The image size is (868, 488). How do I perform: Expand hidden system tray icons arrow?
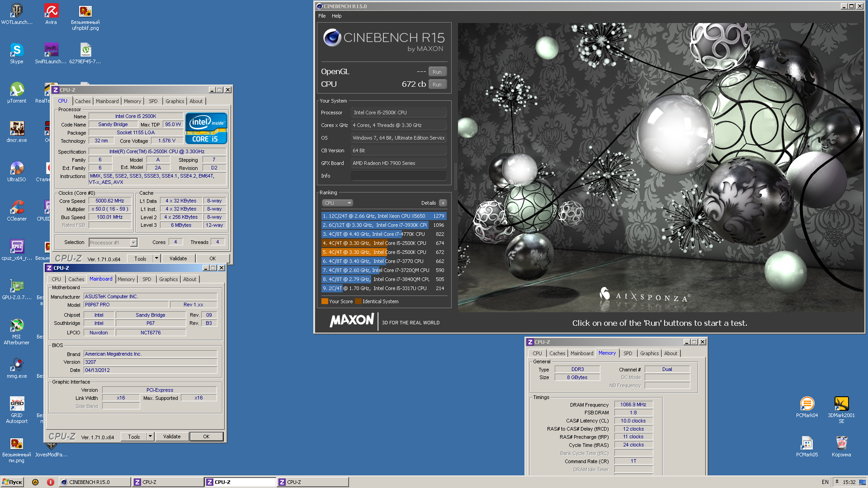pos(837,482)
